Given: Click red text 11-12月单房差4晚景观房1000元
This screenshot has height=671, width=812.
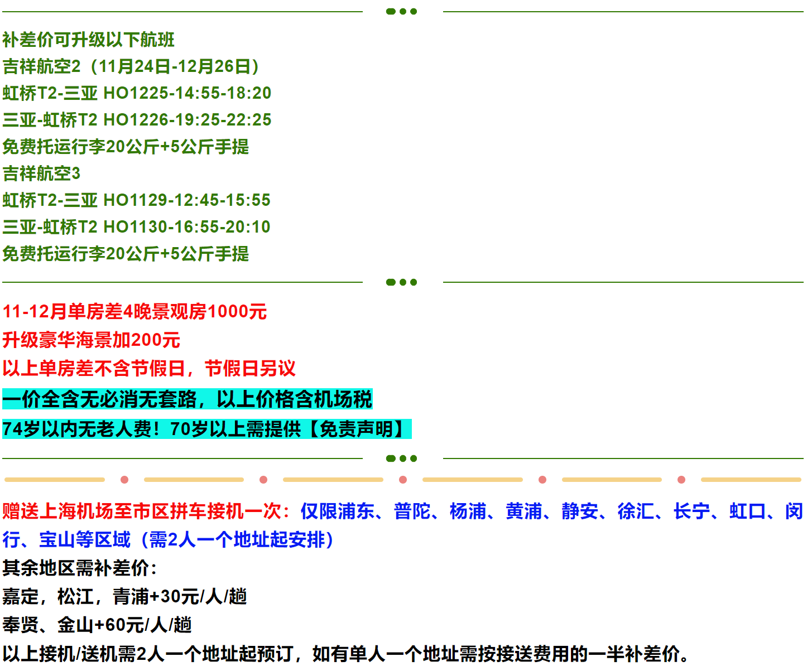Looking at the screenshot, I should tap(134, 311).
